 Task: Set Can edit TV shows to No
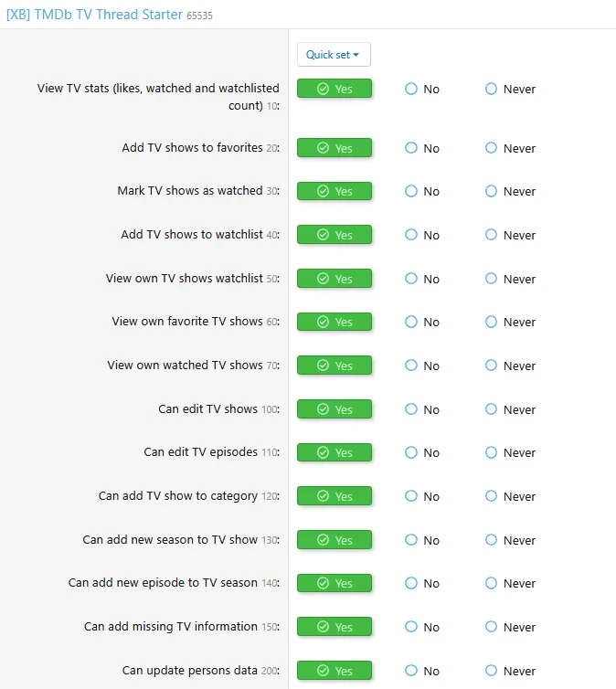point(412,409)
